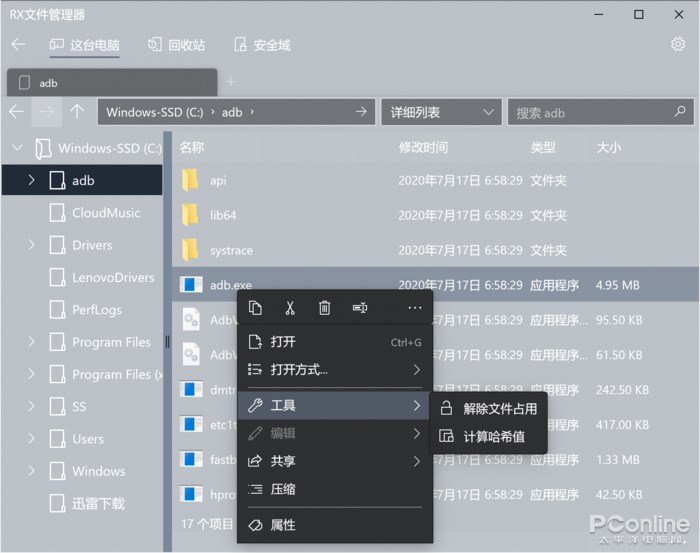Click the 1.33 MB size cell

coord(617,459)
